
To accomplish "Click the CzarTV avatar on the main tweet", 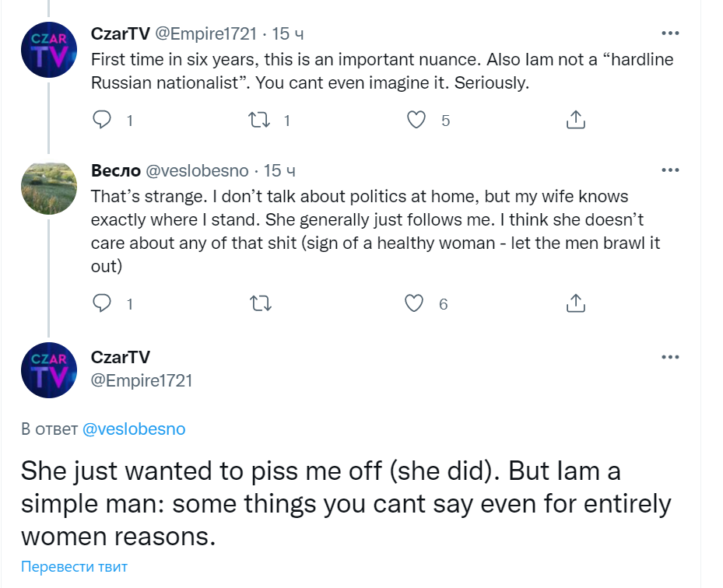I will click(x=48, y=369).
